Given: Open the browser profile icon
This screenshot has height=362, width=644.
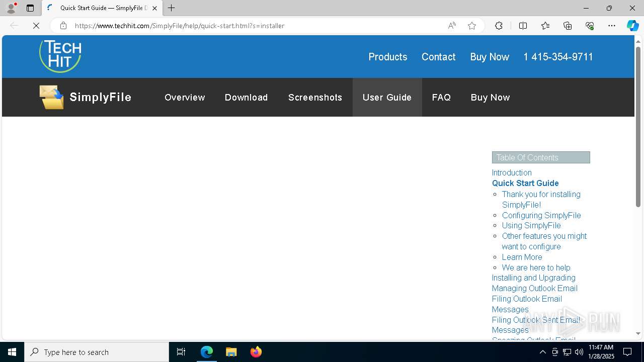Looking at the screenshot, I should (11, 8).
